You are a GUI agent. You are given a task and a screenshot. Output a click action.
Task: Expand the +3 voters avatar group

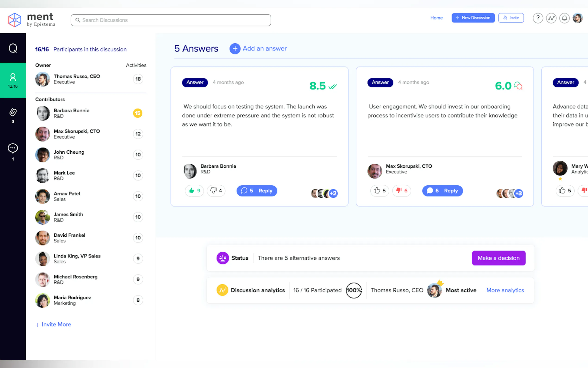(519, 194)
